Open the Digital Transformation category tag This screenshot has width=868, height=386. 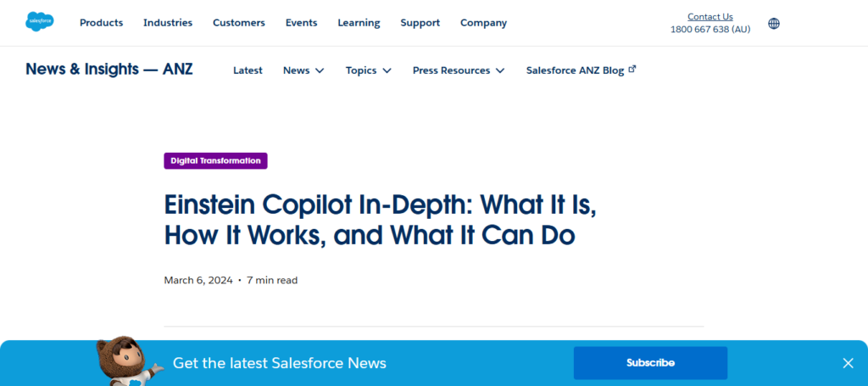coord(215,160)
